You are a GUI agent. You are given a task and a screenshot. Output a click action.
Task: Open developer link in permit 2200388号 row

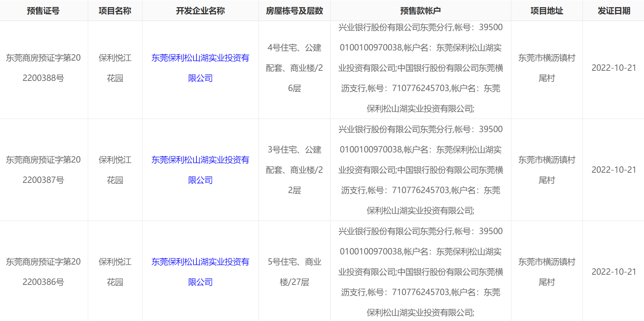pyautogui.click(x=200, y=68)
